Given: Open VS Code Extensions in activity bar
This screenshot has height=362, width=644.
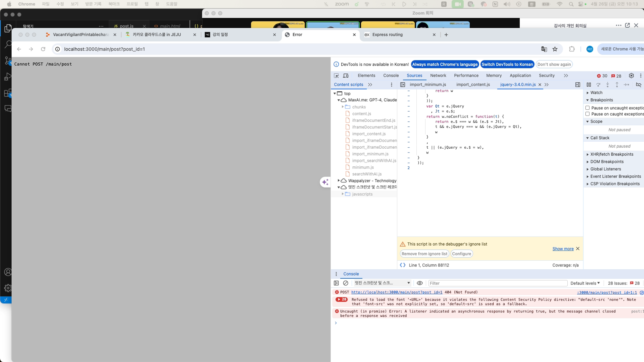Looking at the screenshot, I should [8, 93].
